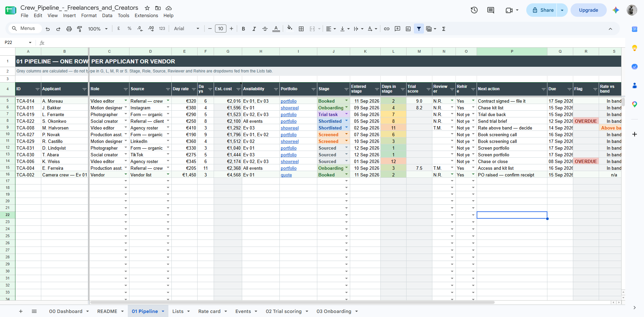Switch to the 00 Dashboard tab
The image size is (644, 317).
[x=66, y=311]
